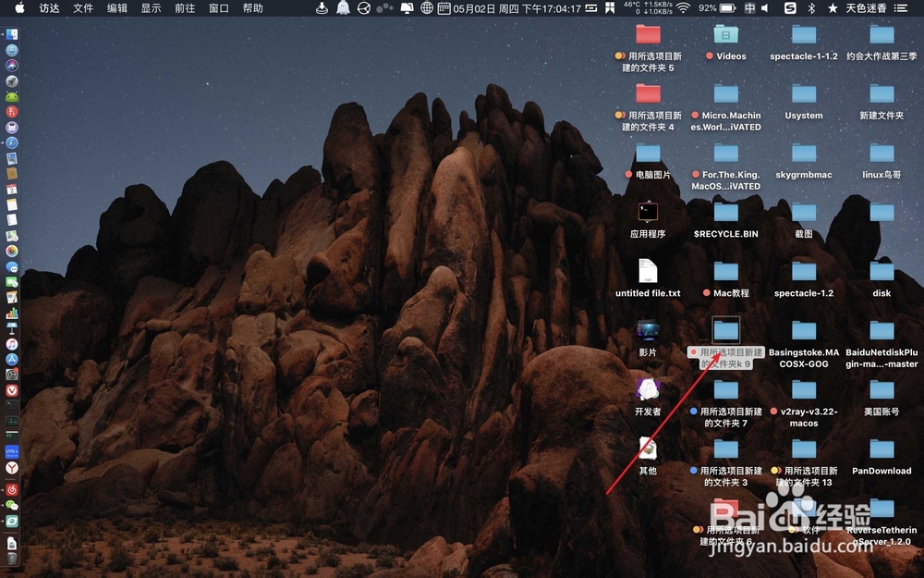Image resolution: width=924 pixels, height=578 pixels.
Task: Select the 影片 desktop icon
Action: click(649, 338)
